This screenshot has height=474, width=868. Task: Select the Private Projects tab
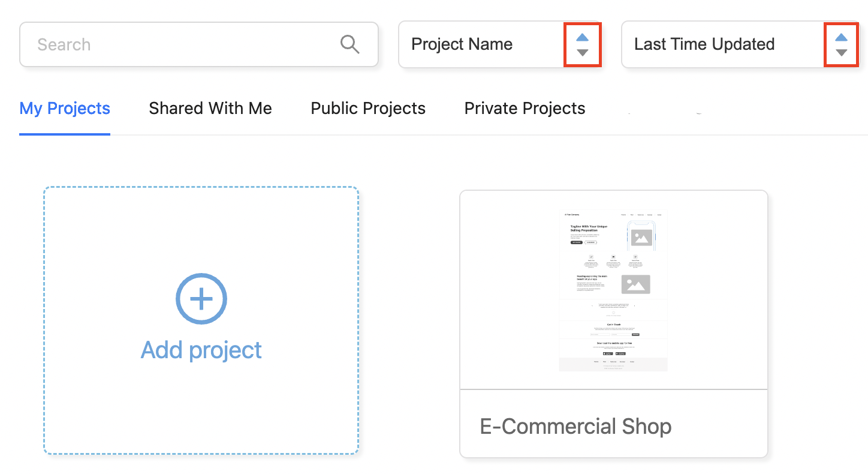(525, 109)
